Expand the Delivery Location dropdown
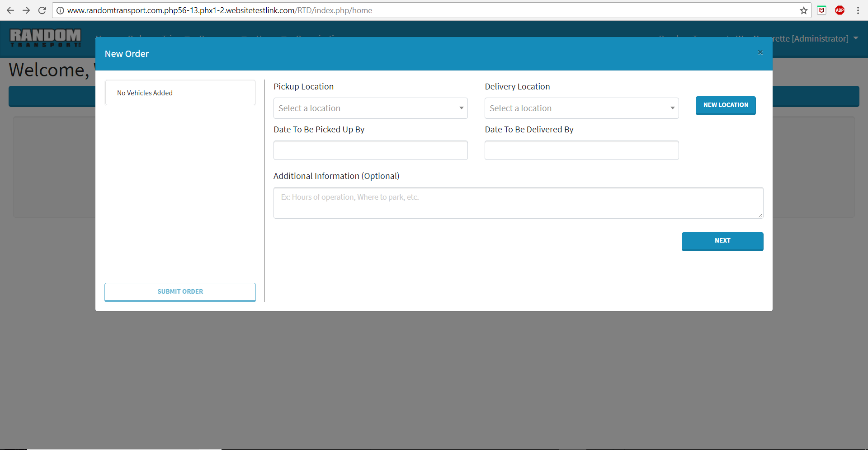The width and height of the screenshot is (868, 450). (581, 108)
